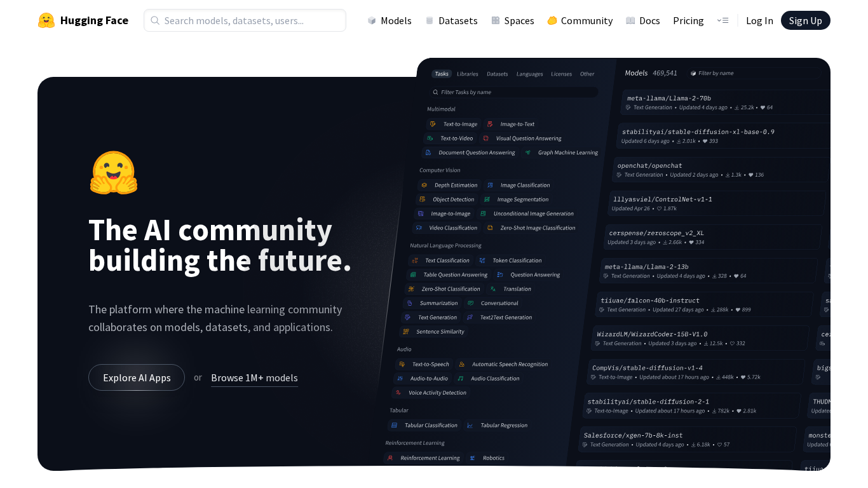This screenshot has width=868, height=488.
Task: Click the large hugging face emoji
Action: pos(113,173)
